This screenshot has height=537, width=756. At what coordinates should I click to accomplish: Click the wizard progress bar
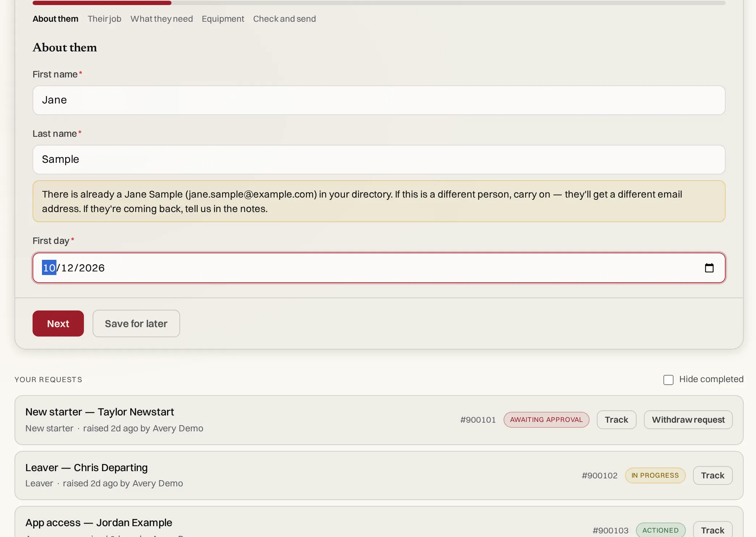tap(379, 3)
